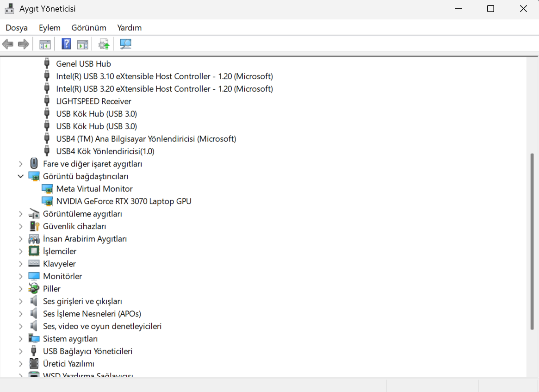539x392 pixels.
Task: Expand Güvenlik cihazları category
Action: point(21,226)
